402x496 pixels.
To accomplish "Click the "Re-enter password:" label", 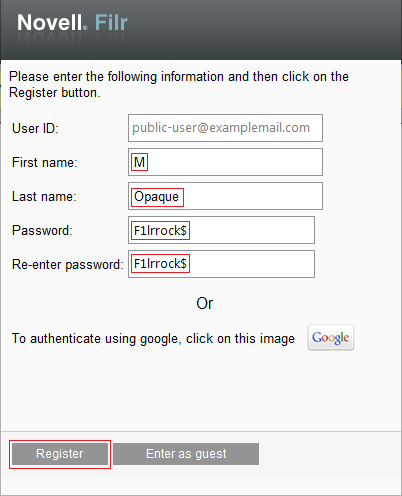I will 68,264.
